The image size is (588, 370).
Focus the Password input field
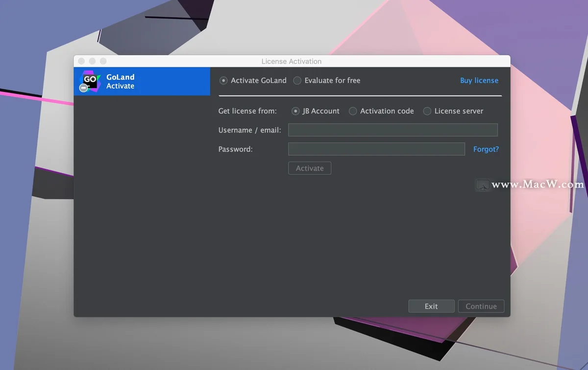pos(376,149)
